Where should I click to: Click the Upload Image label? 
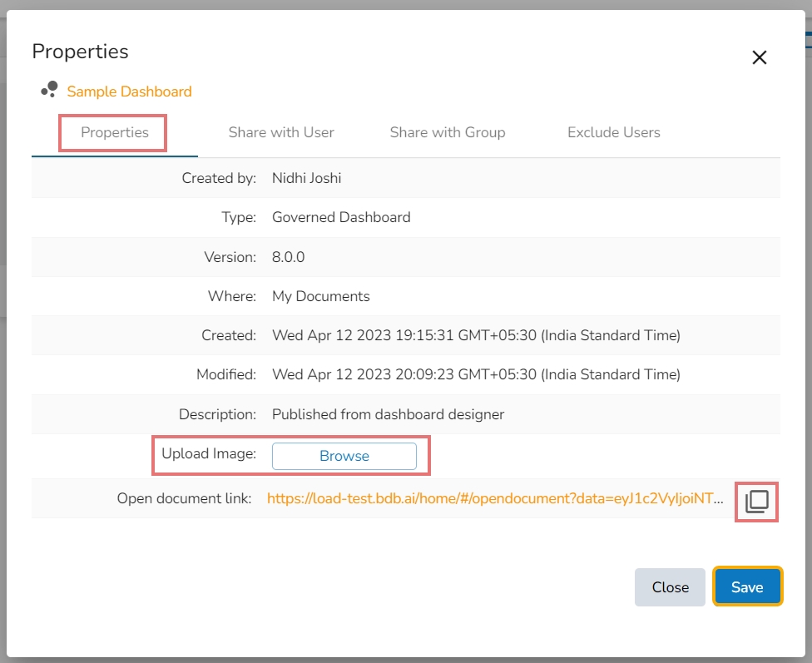click(x=209, y=453)
